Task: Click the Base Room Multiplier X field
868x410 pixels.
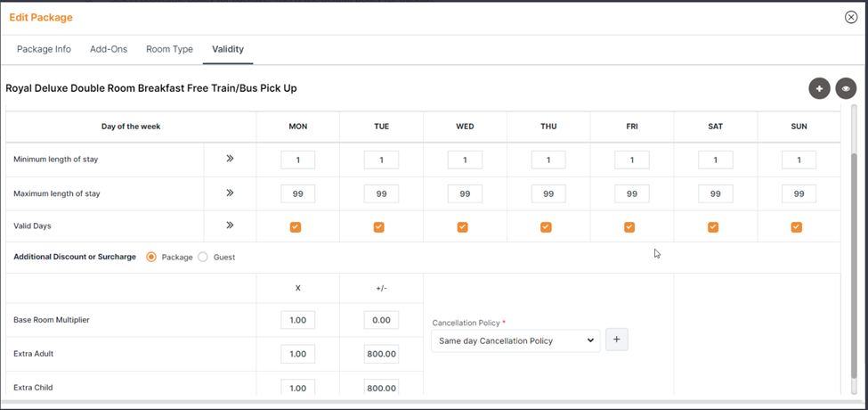Action: pyautogui.click(x=297, y=320)
